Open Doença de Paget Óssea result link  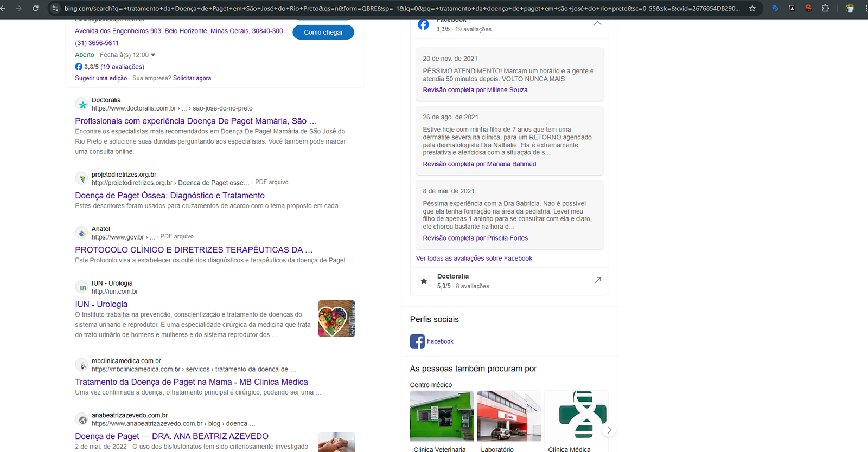tap(170, 196)
